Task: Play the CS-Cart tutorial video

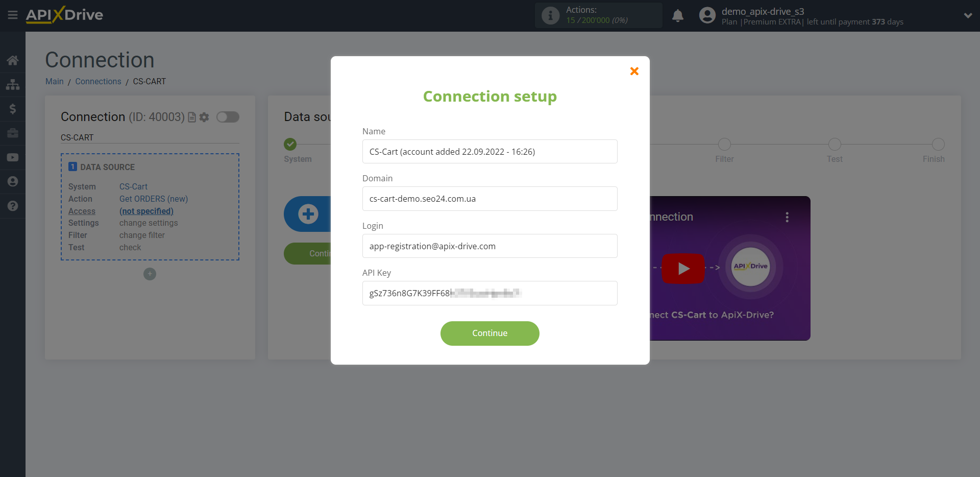Action: coord(683,268)
